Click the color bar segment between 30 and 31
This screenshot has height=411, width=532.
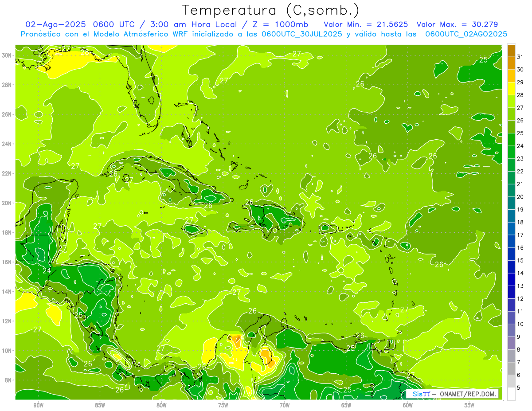pos(511,63)
